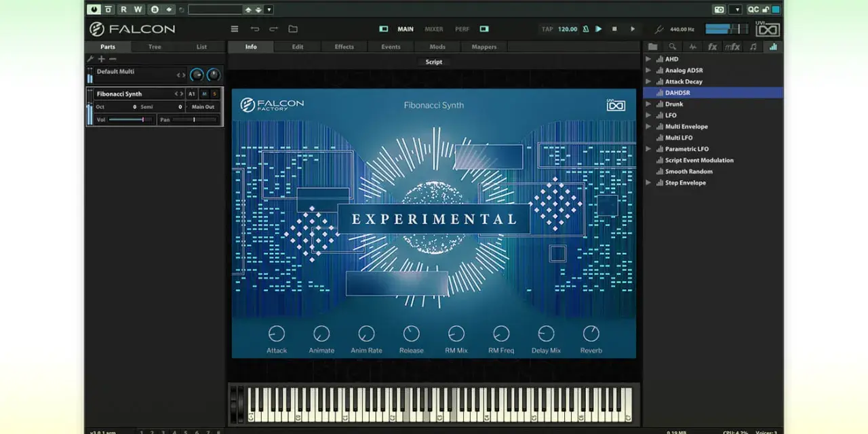Open the music note events browser tab
This screenshot has width=868, height=434.
coord(753,47)
